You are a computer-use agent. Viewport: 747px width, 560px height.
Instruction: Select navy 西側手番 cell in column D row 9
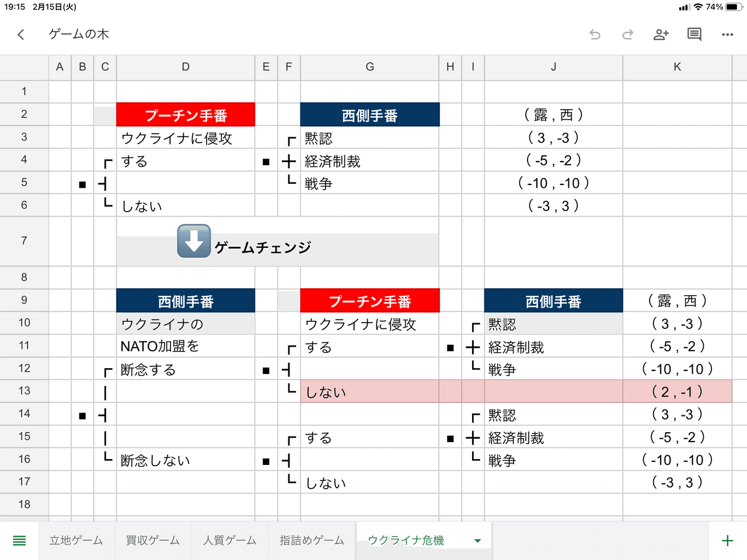tap(186, 301)
